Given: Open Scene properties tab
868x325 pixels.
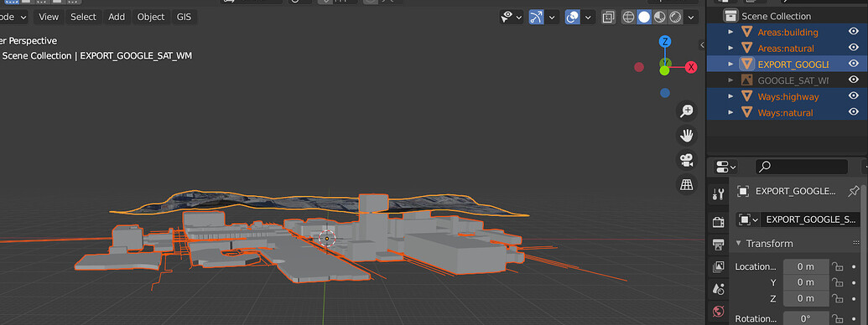Looking at the screenshot, I should coord(719,288).
